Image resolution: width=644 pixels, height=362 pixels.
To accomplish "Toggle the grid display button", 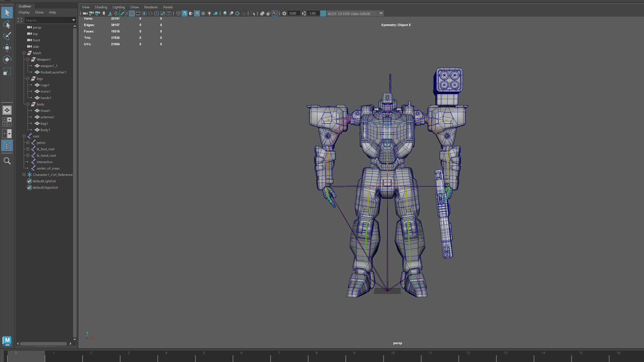I will click(132, 13).
